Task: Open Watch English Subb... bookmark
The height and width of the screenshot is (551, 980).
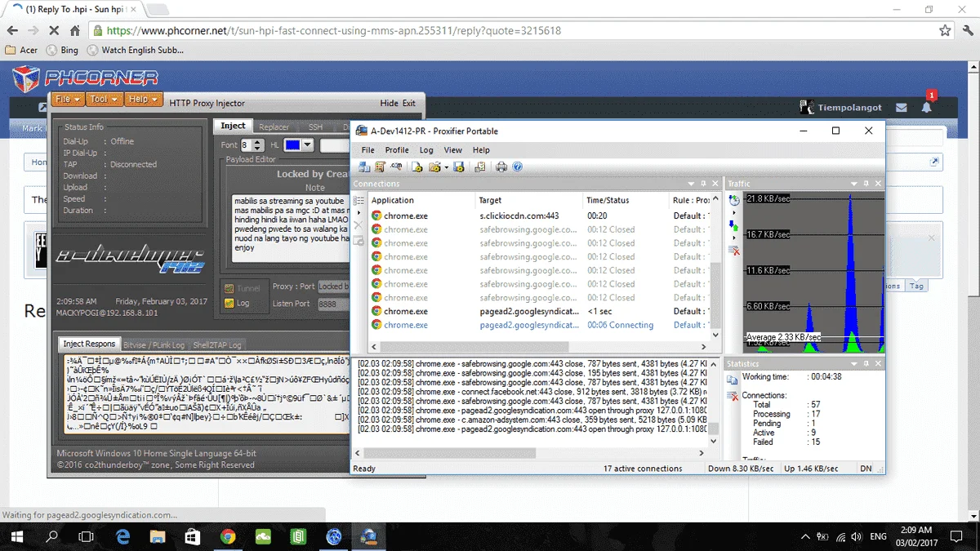Action: coord(134,50)
